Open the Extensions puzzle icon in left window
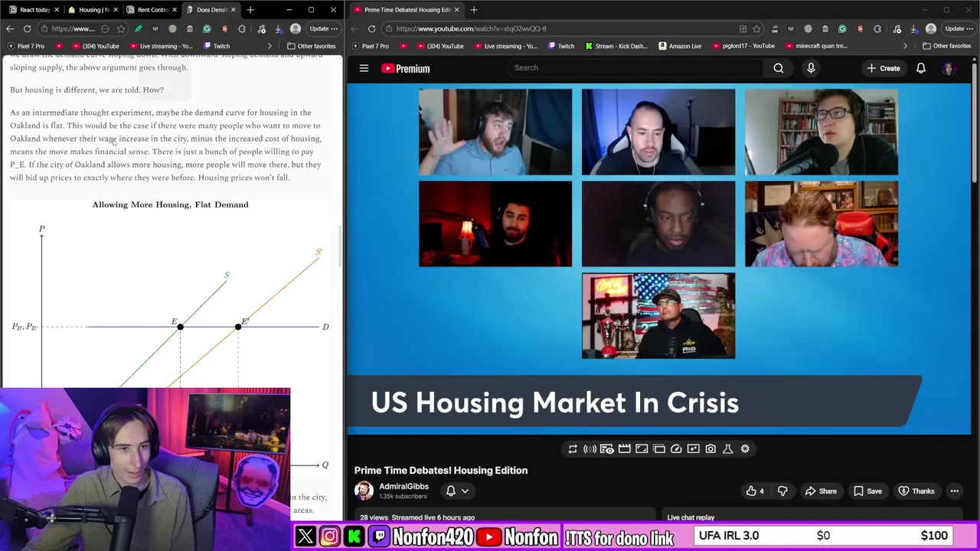980x551 pixels. pyautogui.click(x=242, y=29)
